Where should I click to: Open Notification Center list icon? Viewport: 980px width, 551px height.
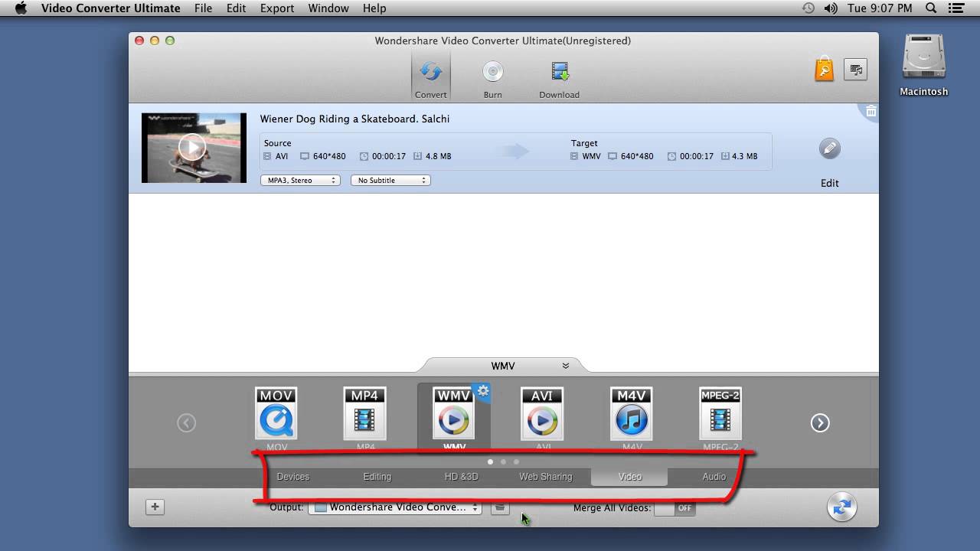click(955, 8)
